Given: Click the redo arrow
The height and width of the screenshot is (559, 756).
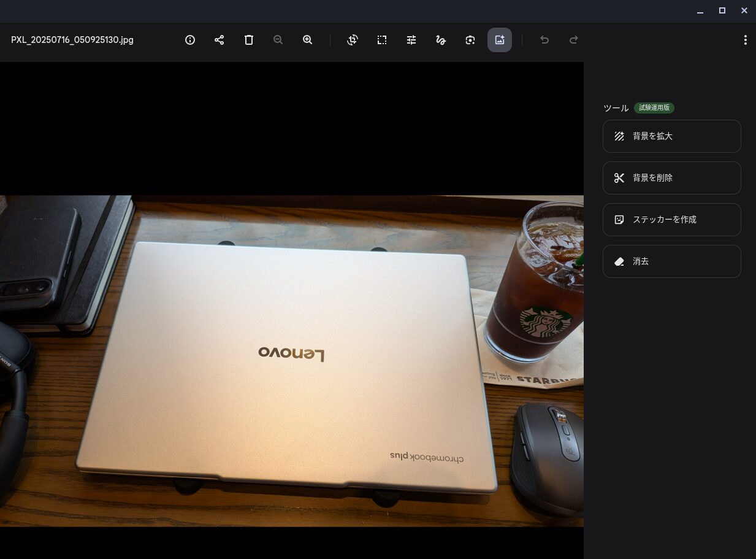Looking at the screenshot, I should [574, 40].
